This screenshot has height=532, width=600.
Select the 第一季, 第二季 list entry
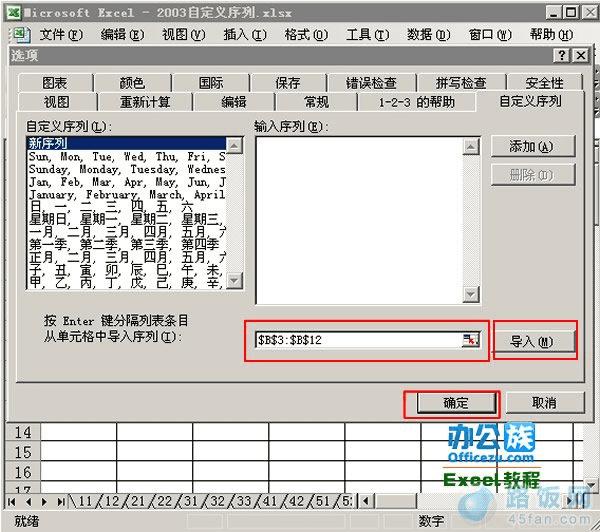126,244
